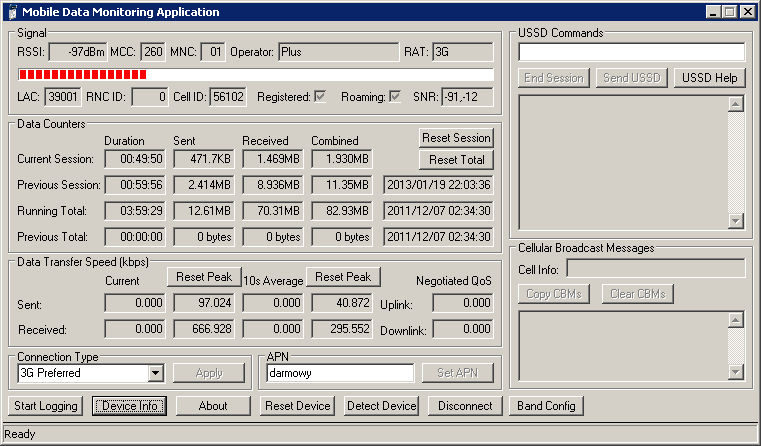Open the USSD Help button
The height and width of the screenshot is (446, 761).
click(709, 78)
